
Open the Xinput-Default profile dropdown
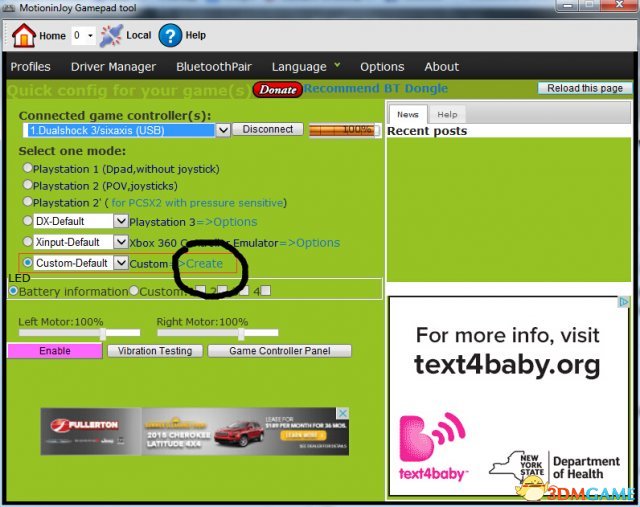point(120,242)
